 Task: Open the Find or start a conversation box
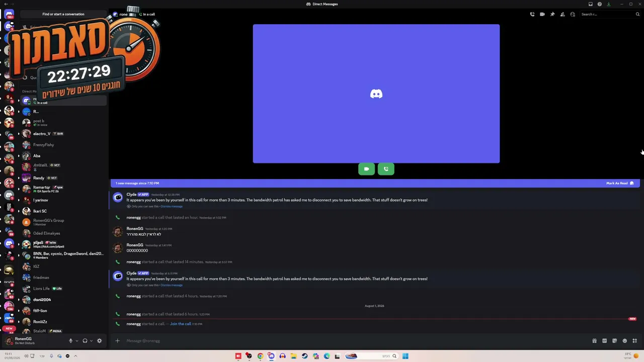click(63, 14)
